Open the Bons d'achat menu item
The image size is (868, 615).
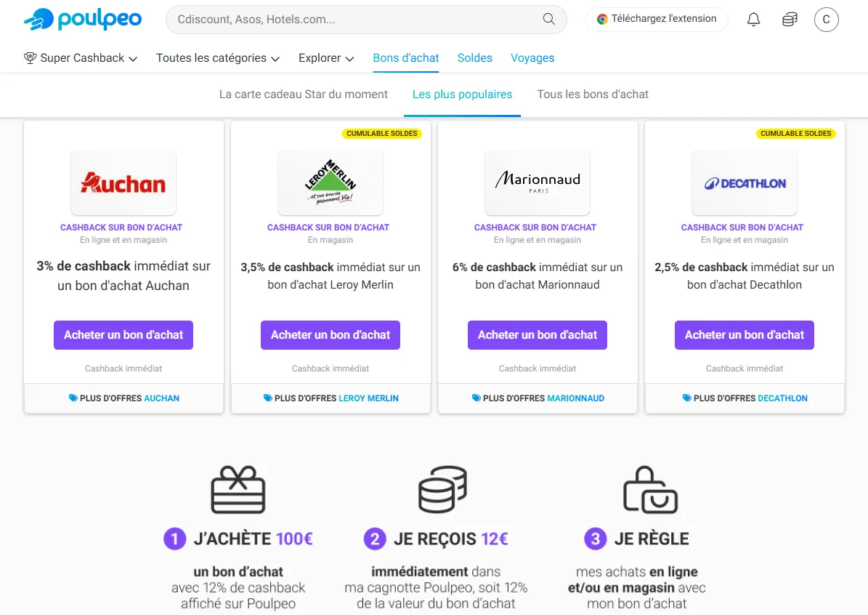point(406,58)
